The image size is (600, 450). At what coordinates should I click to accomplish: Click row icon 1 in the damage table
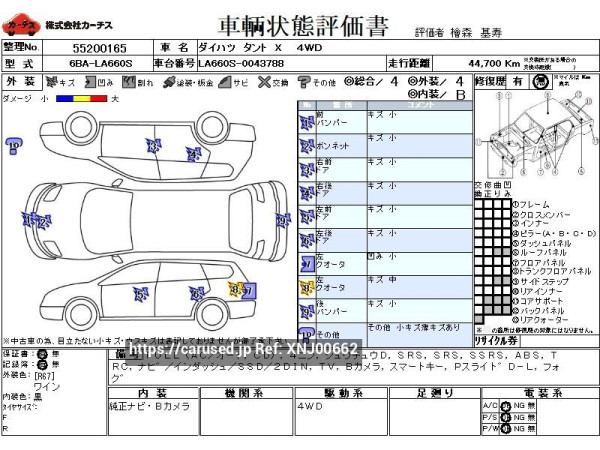point(307,123)
